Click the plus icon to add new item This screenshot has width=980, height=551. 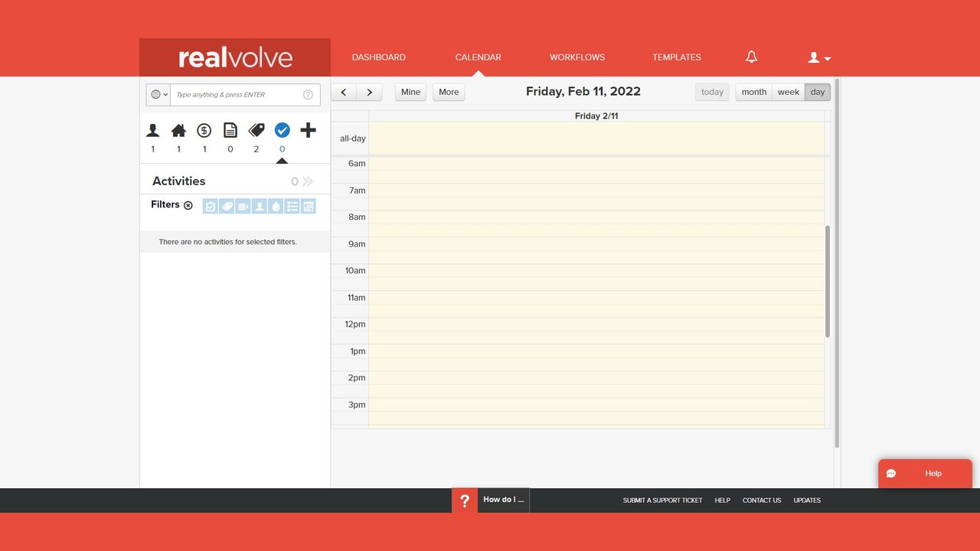point(308,130)
